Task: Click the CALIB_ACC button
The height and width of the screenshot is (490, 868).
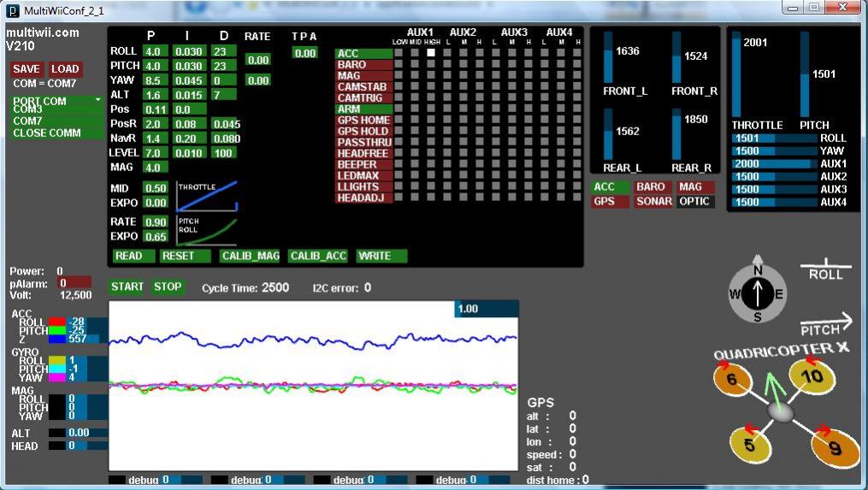Action: [318, 256]
